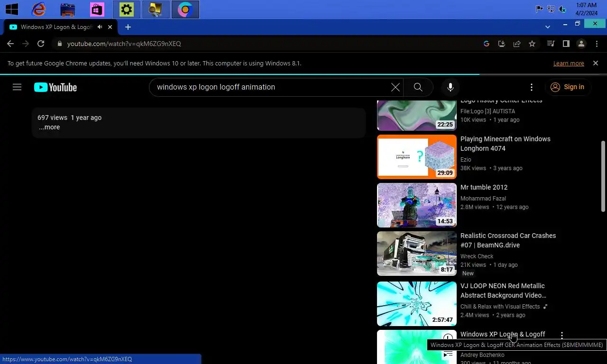Open the VJ LOOP NEON thumbnail
This screenshot has width=607, height=364.
click(417, 304)
